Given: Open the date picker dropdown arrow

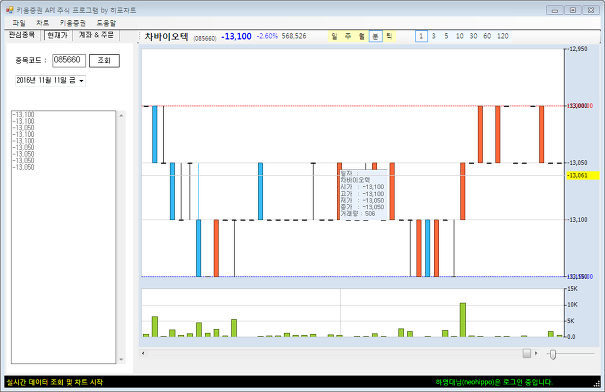Looking at the screenshot, I should click(81, 81).
